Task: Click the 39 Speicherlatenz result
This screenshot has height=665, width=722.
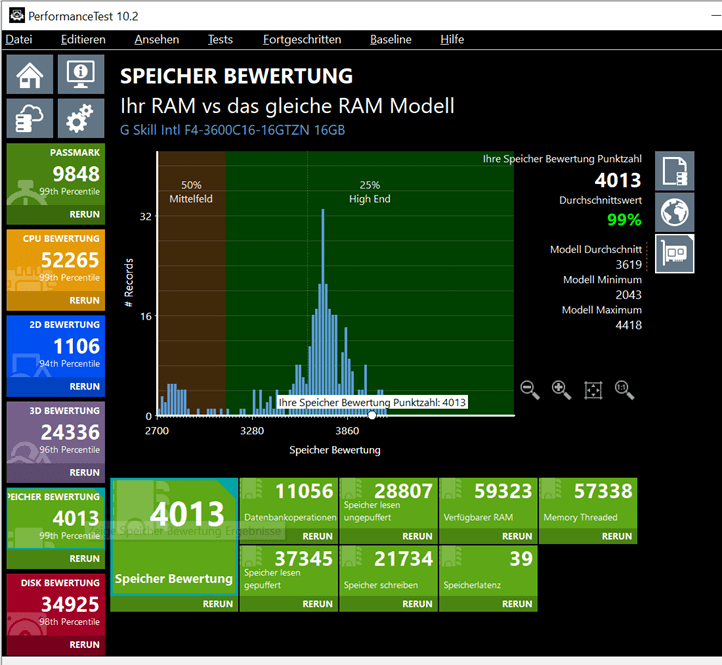Action: 489,571
